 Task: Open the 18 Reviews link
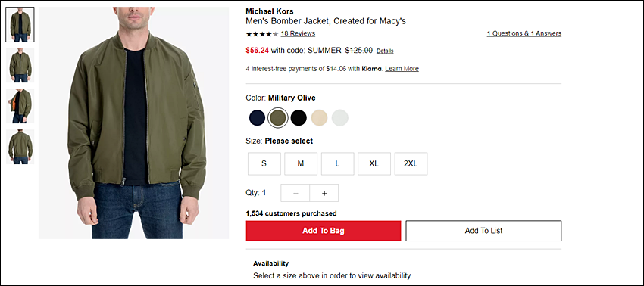click(298, 33)
